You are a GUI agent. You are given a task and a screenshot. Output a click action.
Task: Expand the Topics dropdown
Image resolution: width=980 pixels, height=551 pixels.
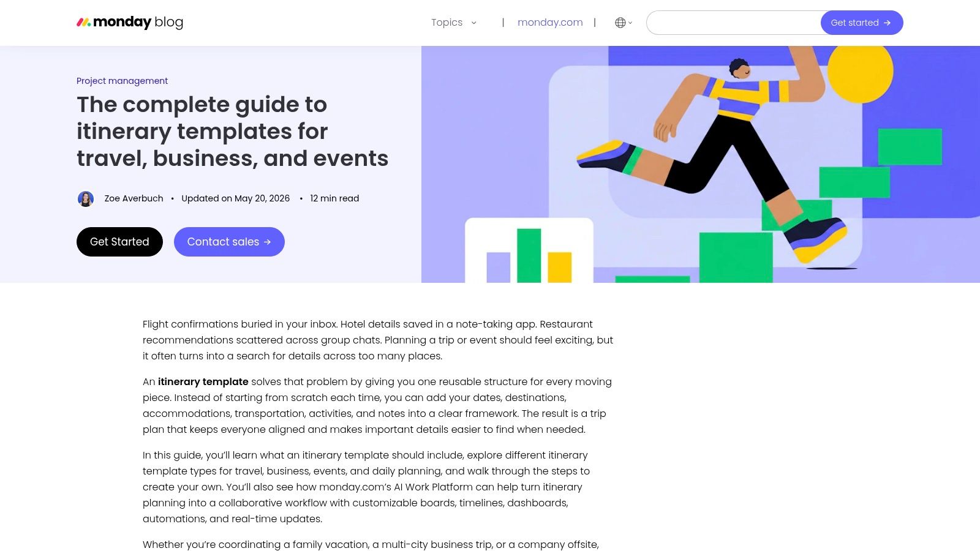[x=453, y=23]
